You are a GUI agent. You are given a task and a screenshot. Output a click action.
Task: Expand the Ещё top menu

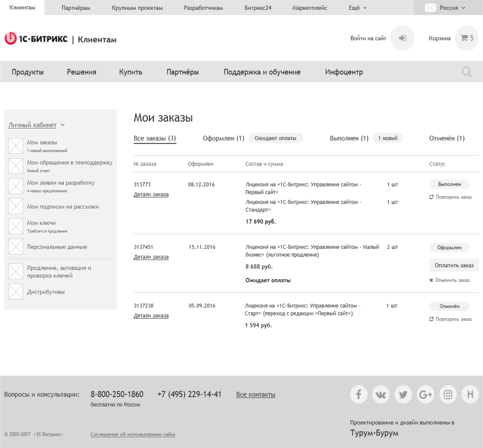(x=358, y=8)
